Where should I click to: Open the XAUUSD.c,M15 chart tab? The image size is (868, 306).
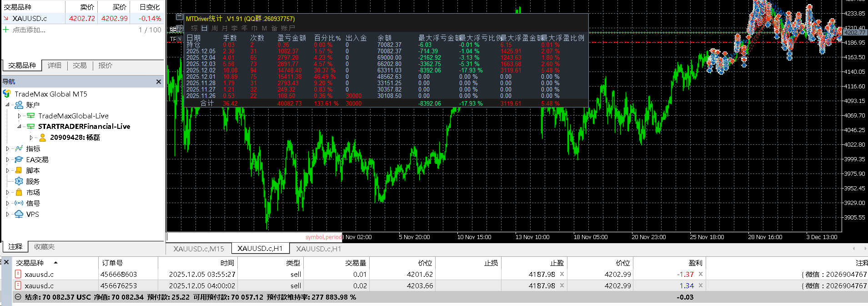pos(199,249)
